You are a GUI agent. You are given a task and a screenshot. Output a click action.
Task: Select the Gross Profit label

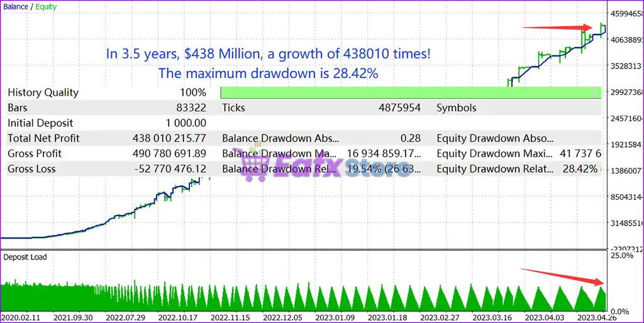click(35, 153)
